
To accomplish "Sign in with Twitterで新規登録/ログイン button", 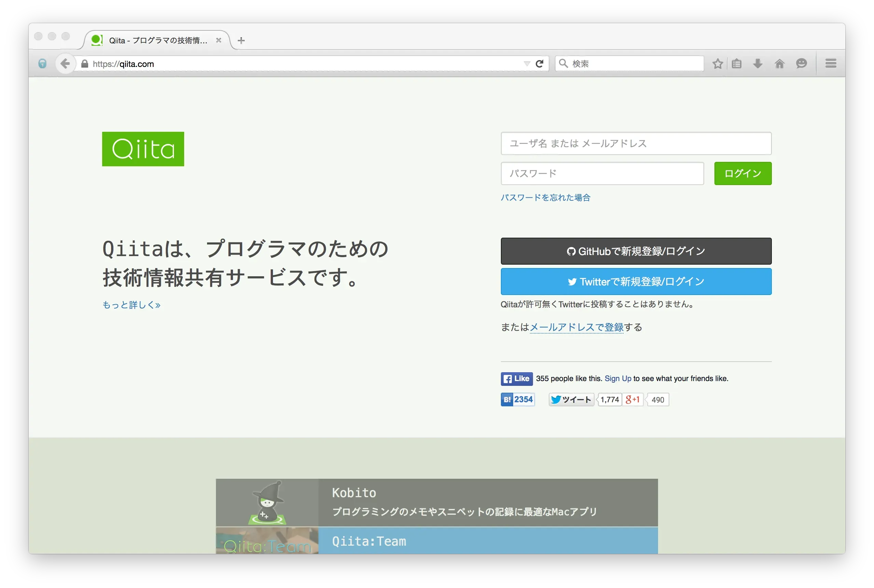I will click(x=636, y=282).
